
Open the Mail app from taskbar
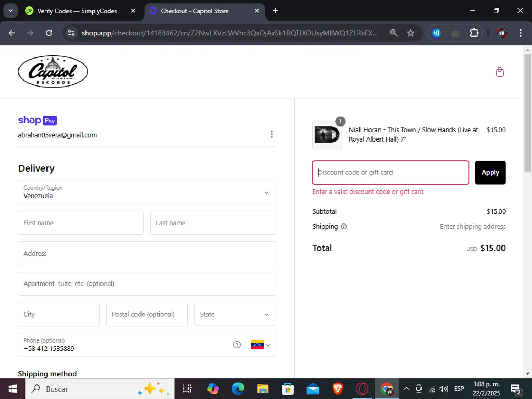click(313, 389)
